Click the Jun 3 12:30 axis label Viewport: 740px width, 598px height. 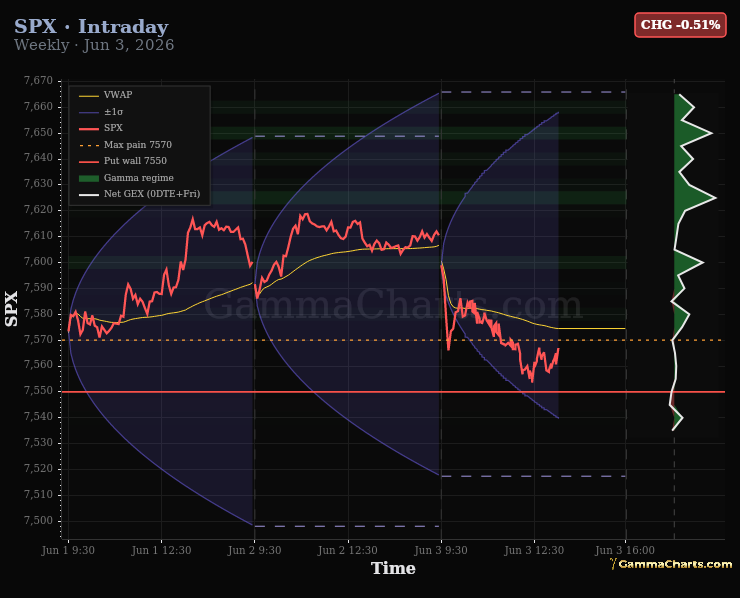click(534, 550)
